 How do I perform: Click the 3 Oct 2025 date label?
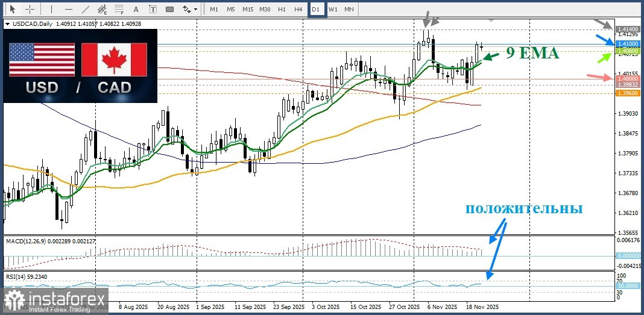326,307
